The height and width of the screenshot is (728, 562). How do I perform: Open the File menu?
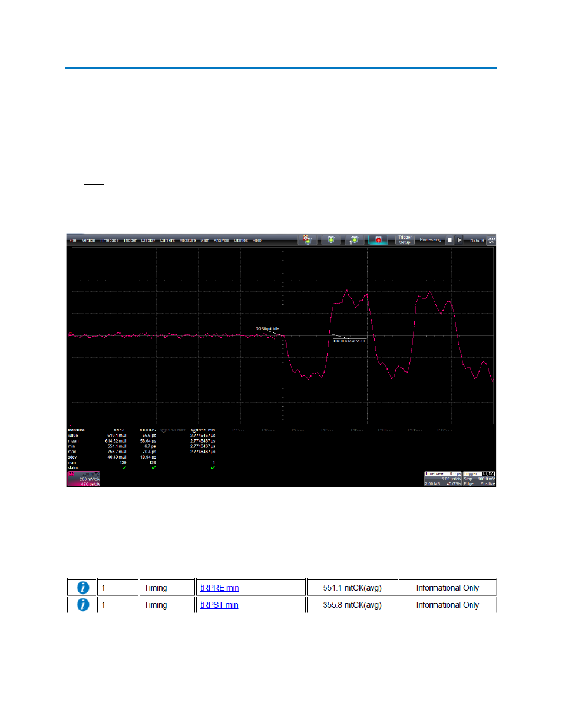tap(72, 241)
